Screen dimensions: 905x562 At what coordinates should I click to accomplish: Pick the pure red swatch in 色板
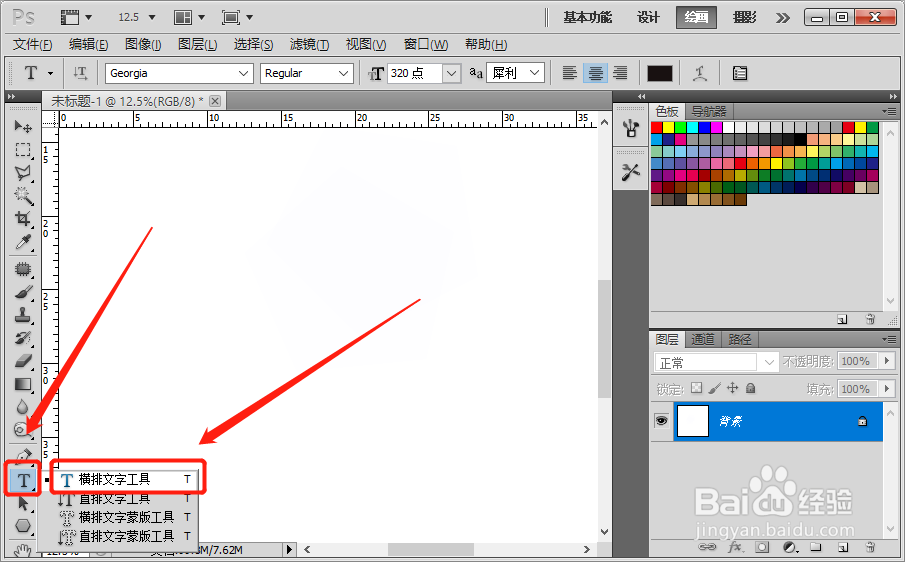pos(657,127)
